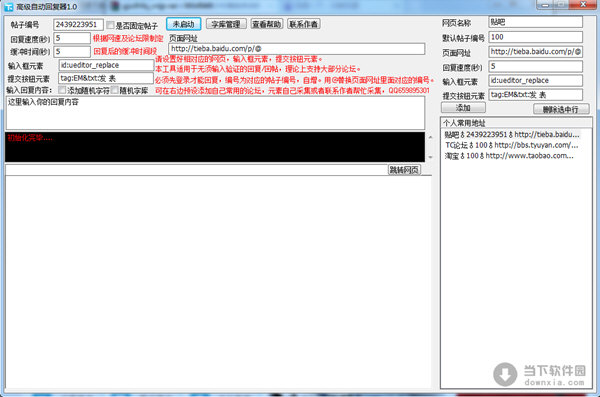Close the 高级自动回复器 window
This screenshot has width=600, height=397.
pos(583,5)
